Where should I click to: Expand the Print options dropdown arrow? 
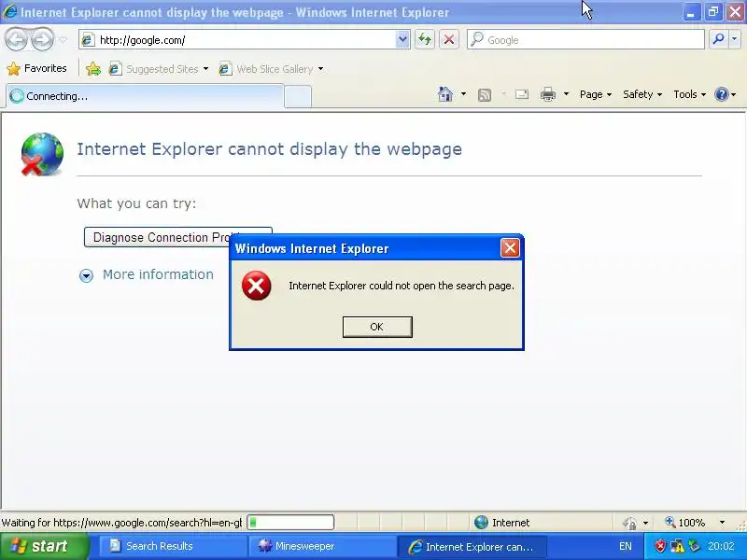[566, 94]
